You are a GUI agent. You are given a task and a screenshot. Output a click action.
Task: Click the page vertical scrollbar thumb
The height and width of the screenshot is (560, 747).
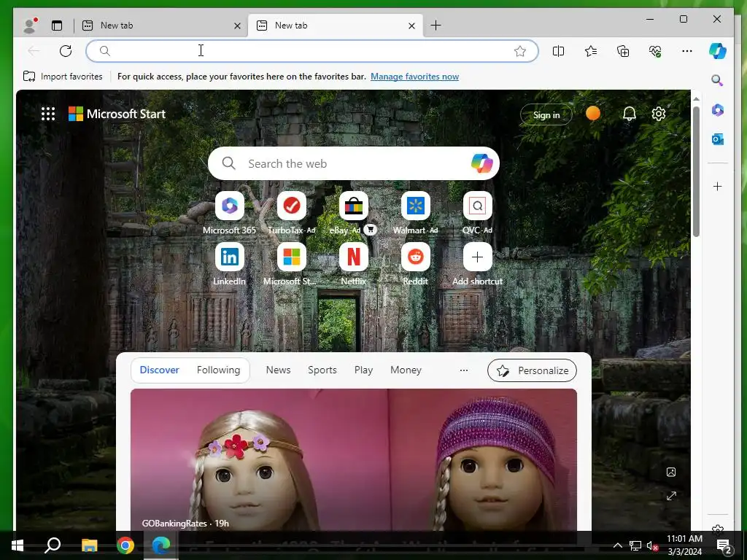pos(696,171)
